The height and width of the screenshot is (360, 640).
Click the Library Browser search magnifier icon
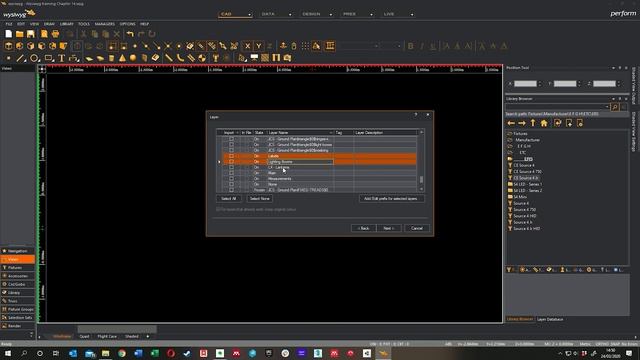pos(615,107)
